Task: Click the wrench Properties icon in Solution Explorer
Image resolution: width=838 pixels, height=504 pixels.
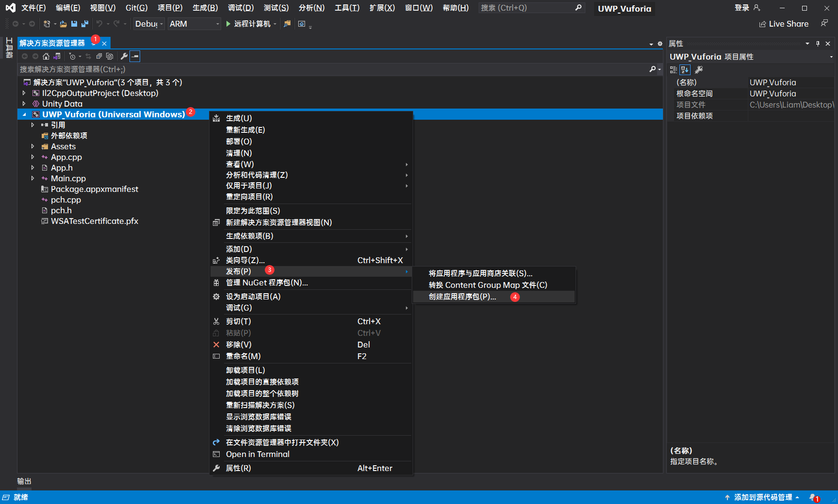Action: [124, 56]
